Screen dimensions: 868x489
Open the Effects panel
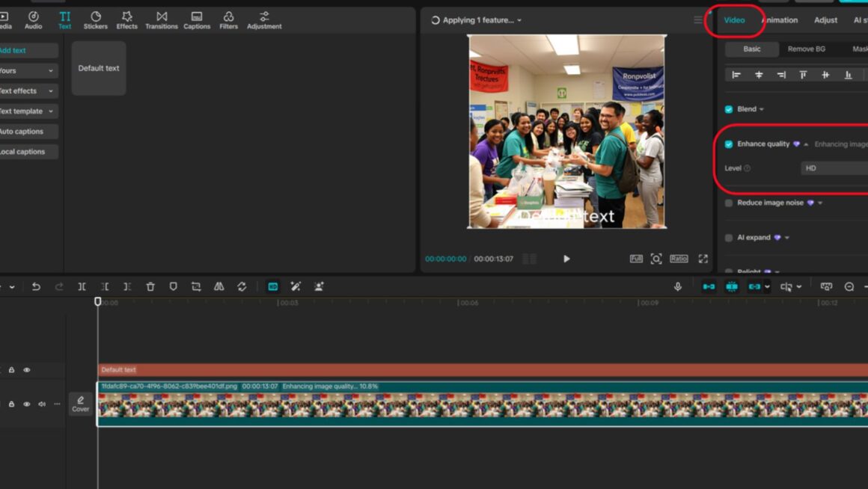[126, 20]
